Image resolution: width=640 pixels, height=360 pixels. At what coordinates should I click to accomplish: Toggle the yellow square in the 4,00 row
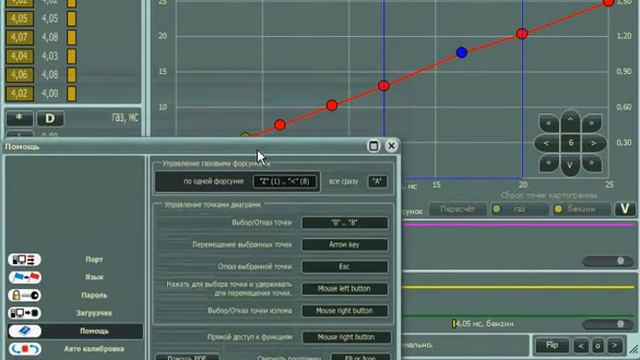[x=71, y=93]
